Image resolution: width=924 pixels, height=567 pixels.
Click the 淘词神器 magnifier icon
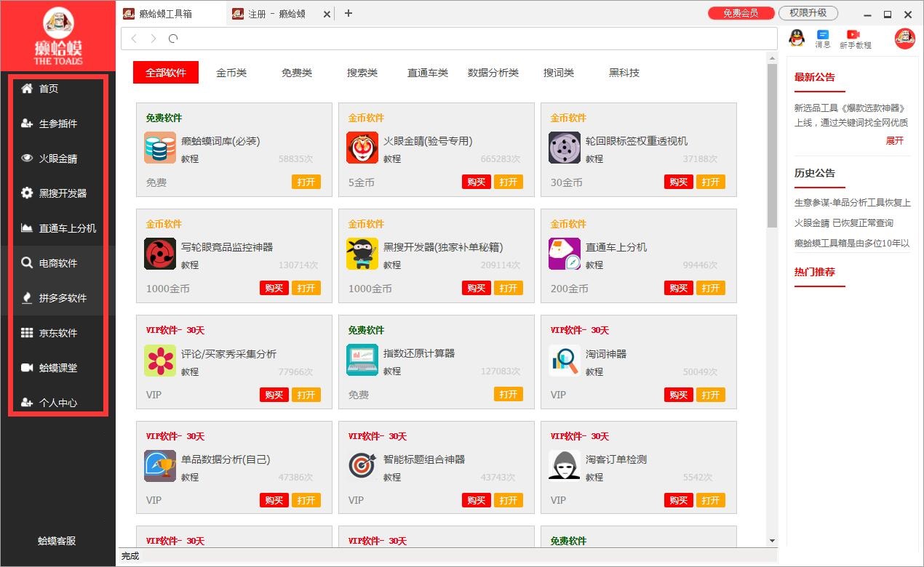565,360
